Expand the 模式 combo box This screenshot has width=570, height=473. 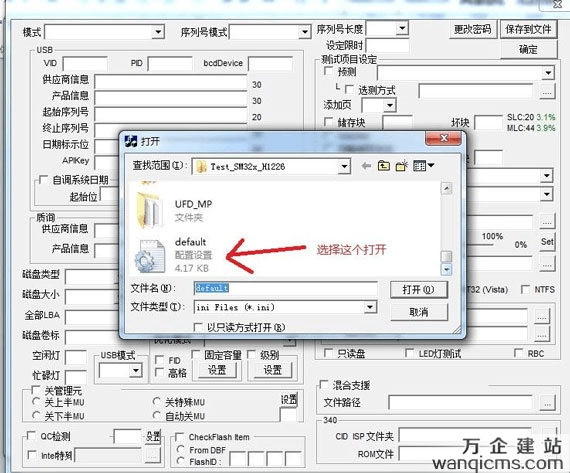pos(158,32)
